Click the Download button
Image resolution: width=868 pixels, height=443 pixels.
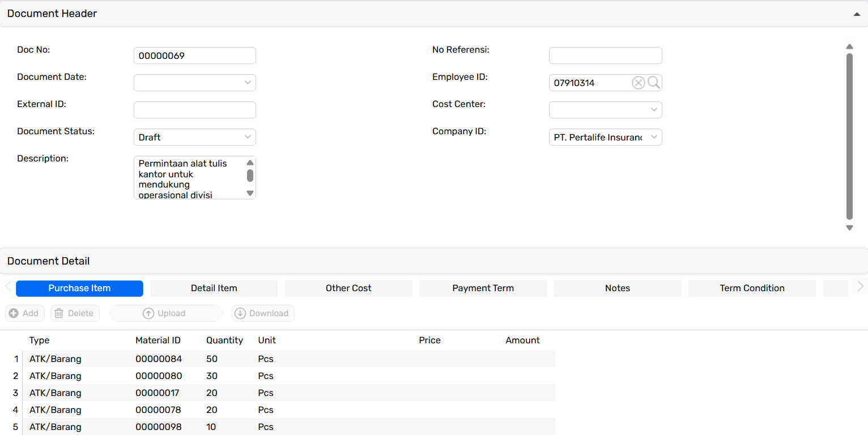point(263,313)
